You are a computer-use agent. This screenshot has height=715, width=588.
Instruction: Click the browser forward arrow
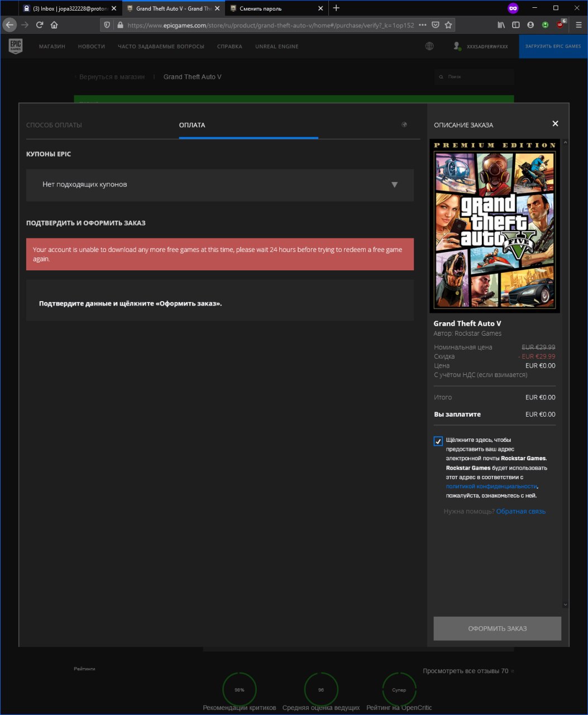25,25
